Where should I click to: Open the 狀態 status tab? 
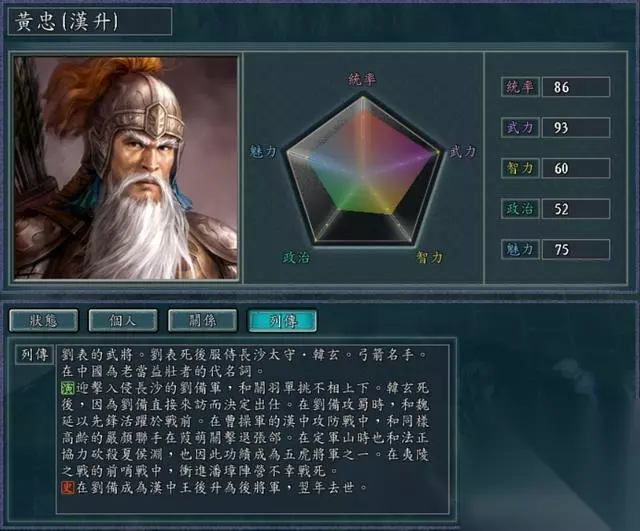(x=44, y=320)
